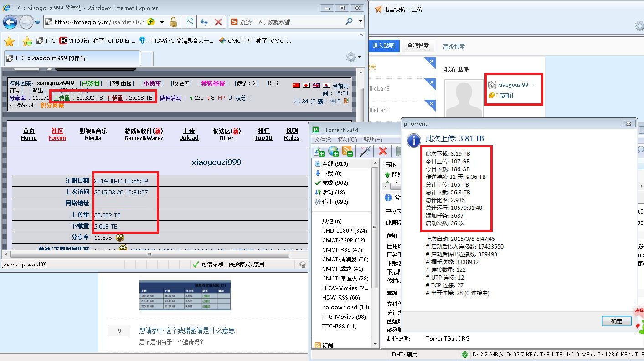Open the IE address bar dropdown
The height and width of the screenshot is (361, 644).
pyautogui.click(x=162, y=22)
